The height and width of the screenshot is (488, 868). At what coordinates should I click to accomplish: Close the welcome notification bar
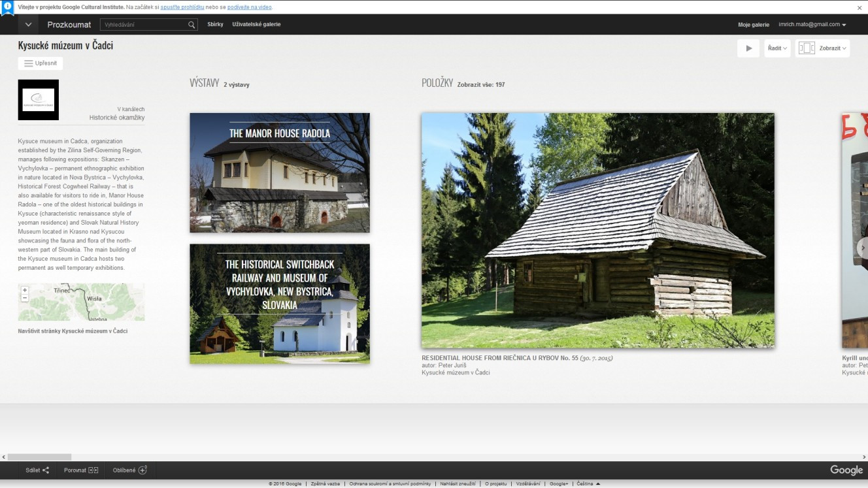click(x=860, y=8)
